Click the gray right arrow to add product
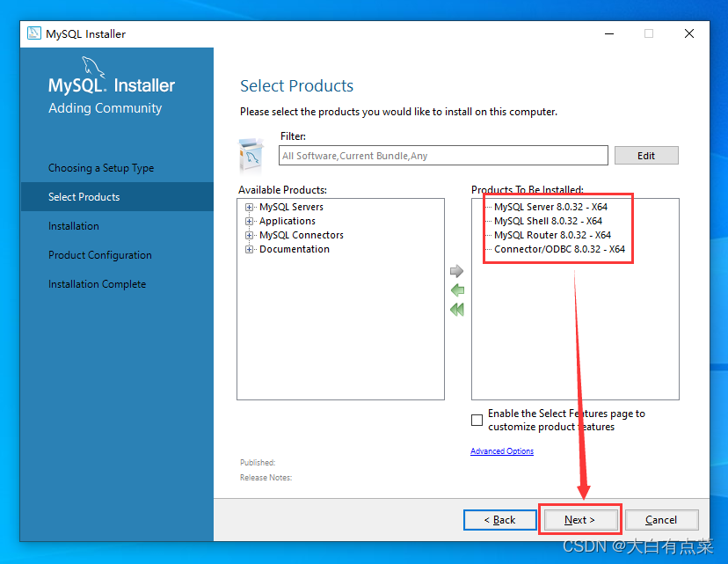The height and width of the screenshot is (564, 728). (x=457, y=271)
